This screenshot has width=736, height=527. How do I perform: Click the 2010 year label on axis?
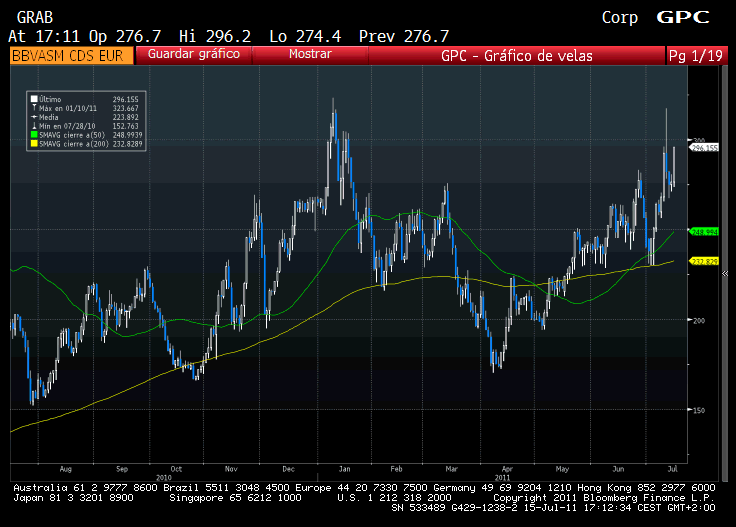(164, 477)
